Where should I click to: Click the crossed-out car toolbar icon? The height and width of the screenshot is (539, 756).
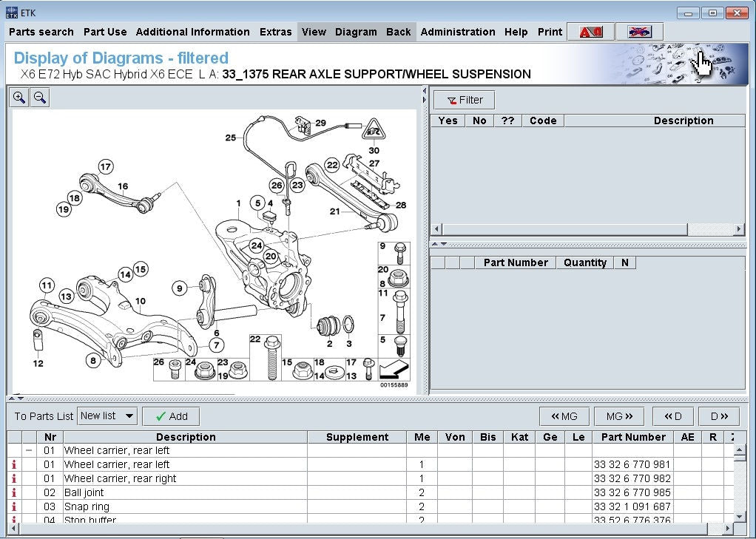pos(638,32)
